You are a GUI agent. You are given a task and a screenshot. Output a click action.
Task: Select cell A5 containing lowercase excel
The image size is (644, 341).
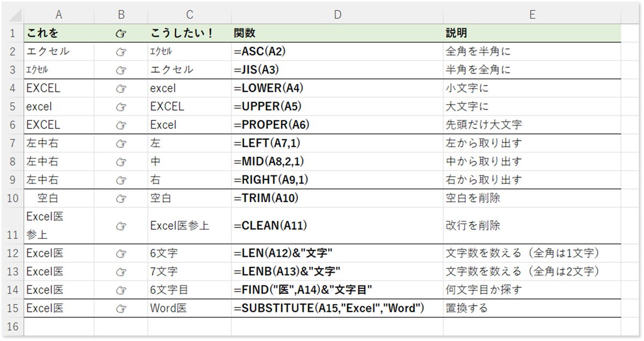pyautogui.click(x=58, y=106)
